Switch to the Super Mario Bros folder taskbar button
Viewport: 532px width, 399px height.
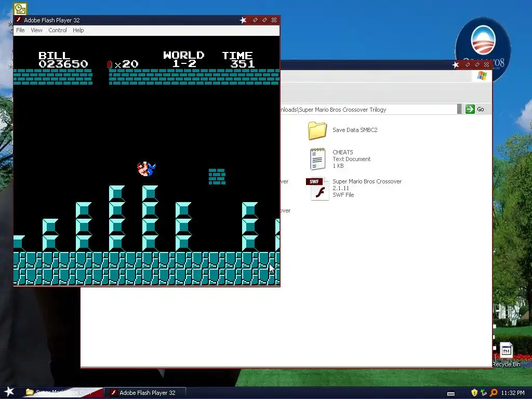click(62, 392)
